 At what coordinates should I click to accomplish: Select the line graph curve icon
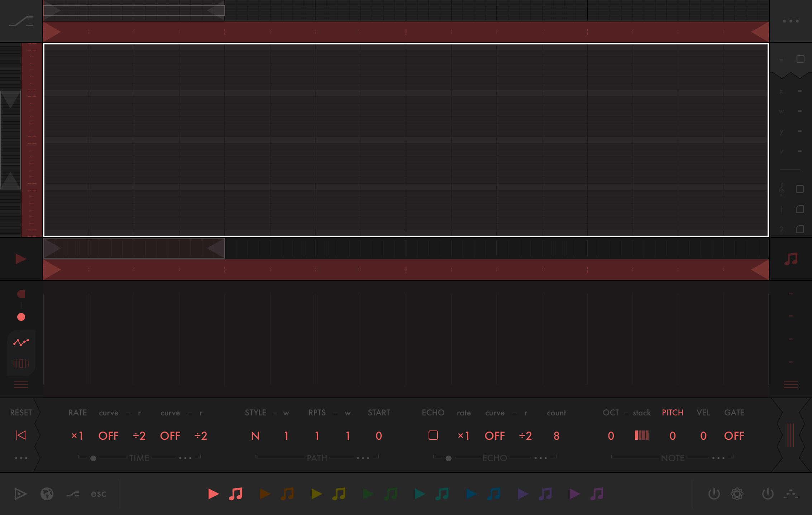pyautogui.click(x=21, y=343)
